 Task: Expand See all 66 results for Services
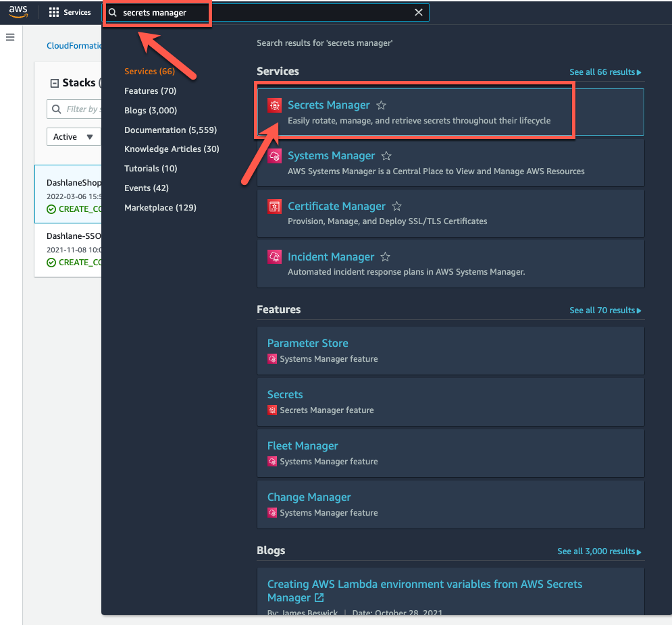pyautogui.click(x=605, y=72)
